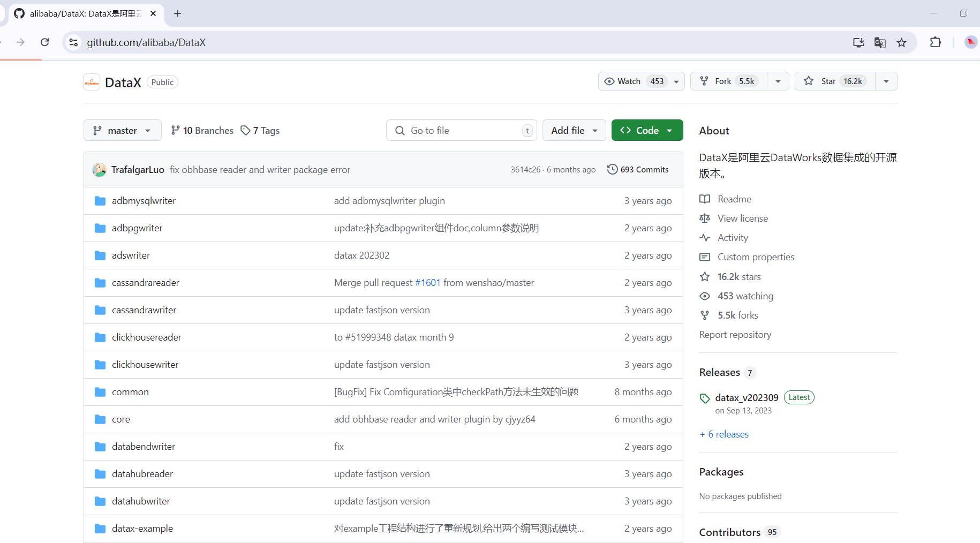Open the clickhousewriter folder
Image resolution: width=980 pixels, height=543 pixels.
(x=145, y=365)
